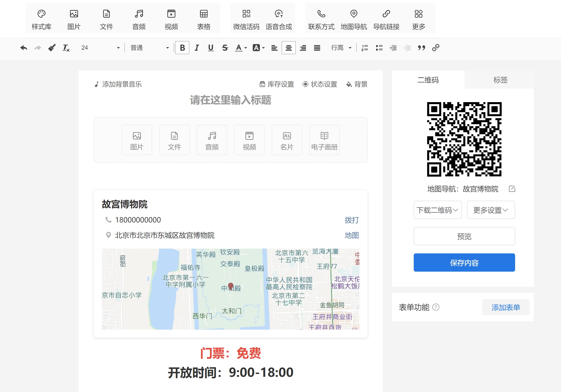The height and width of the screenshot is (392, 561).
Task: Add file in content placeholder box
Action: click(174, 140)
